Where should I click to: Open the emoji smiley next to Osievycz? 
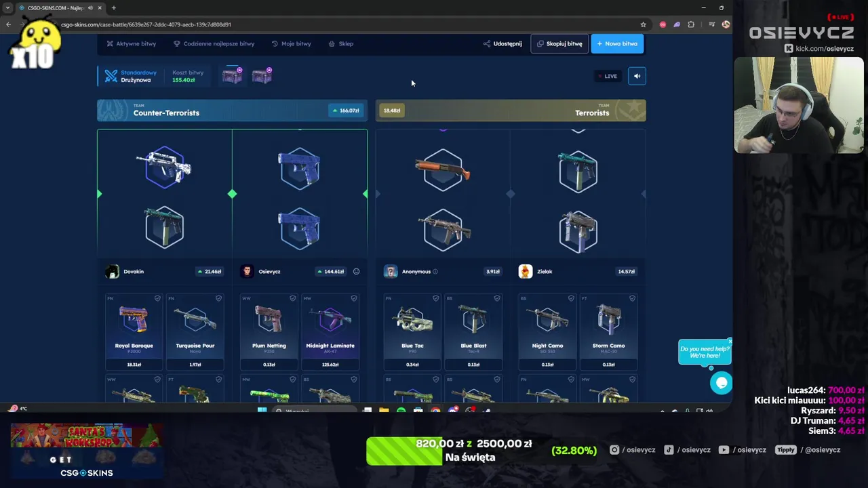(x=356, y=272)
